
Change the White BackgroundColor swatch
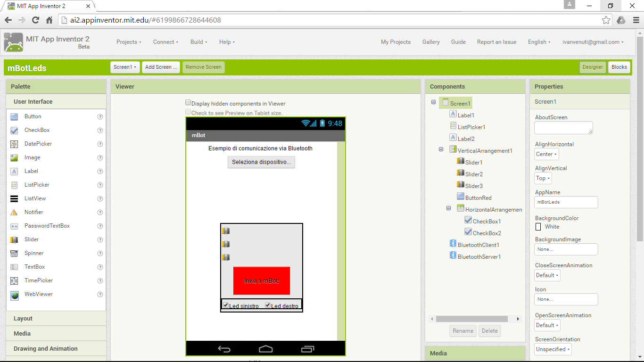click(538, 227)
